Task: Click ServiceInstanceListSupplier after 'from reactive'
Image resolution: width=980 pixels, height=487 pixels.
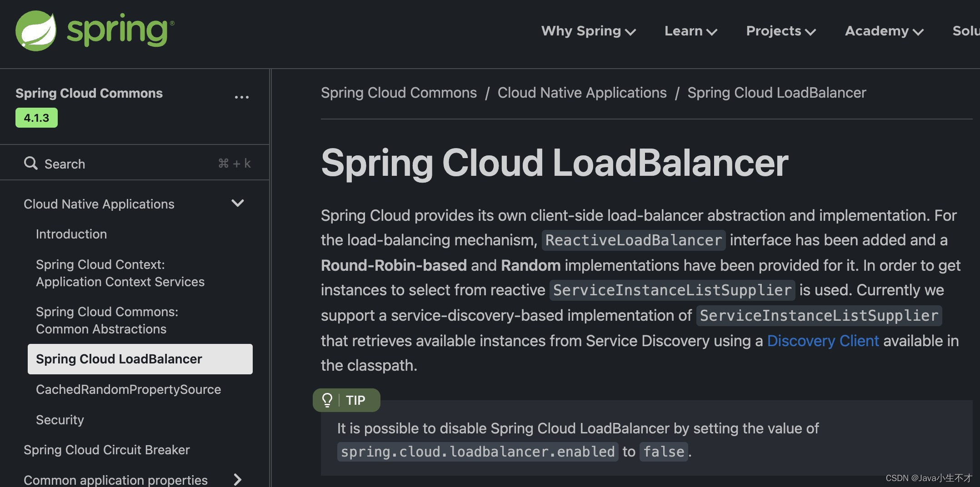Action: (672, 290)
